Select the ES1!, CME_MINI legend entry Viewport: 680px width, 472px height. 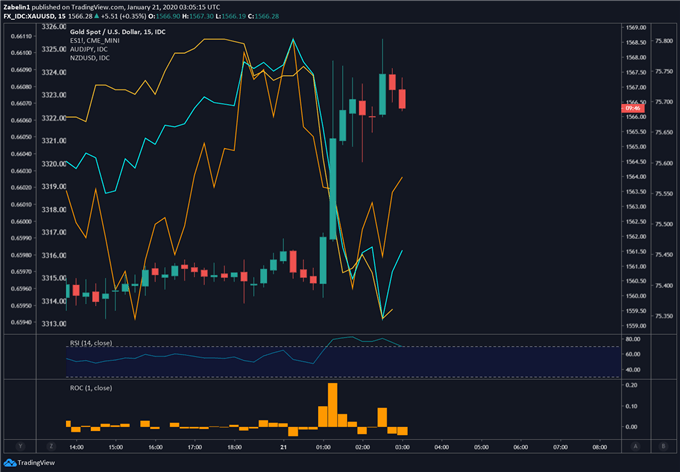[95, 40]
